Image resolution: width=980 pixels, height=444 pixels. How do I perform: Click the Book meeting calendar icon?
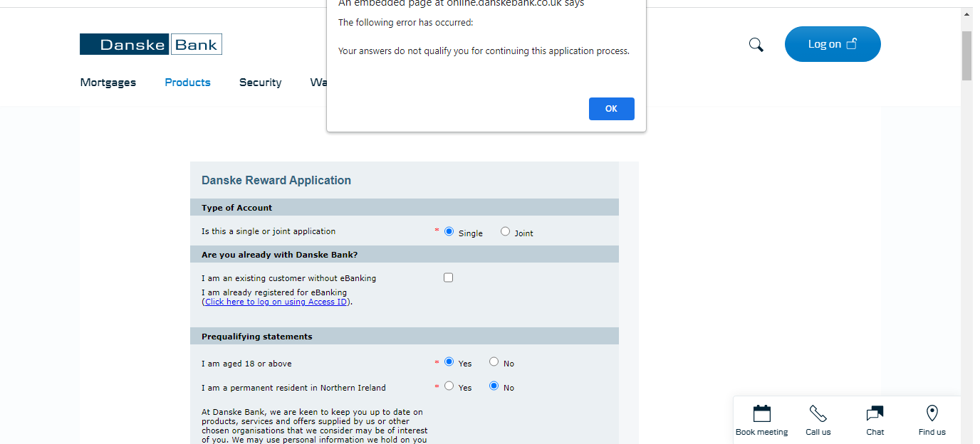(x=762, y=413)
